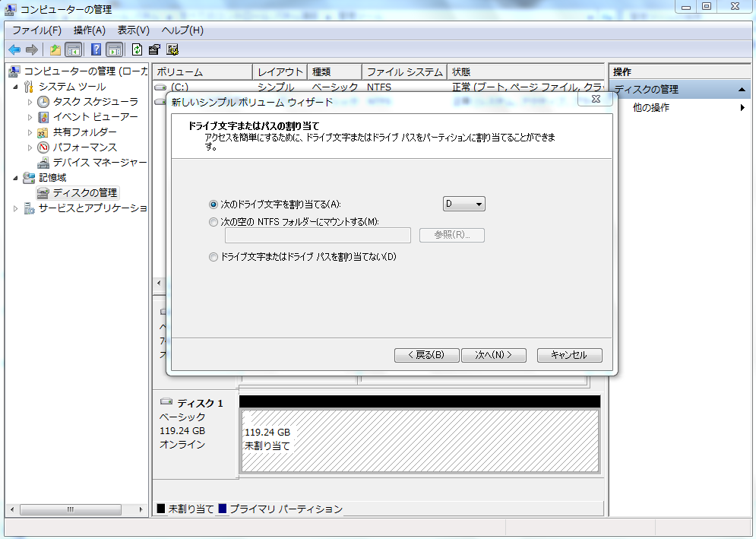
Task: Select サービスとアプリケーション node
Action: pyautogui.click(x=93, y=208)
